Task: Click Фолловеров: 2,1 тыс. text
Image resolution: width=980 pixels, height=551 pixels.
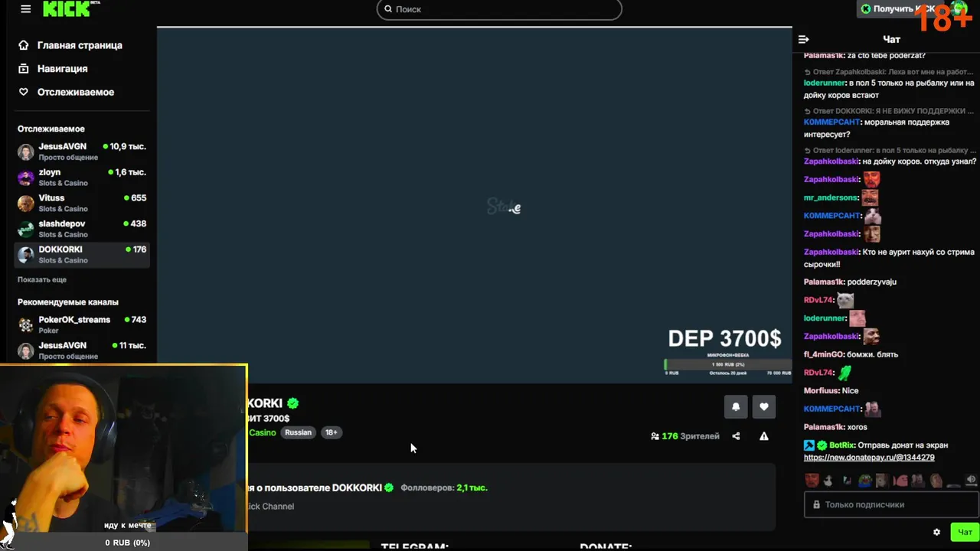Action: [x=444, y=487]
